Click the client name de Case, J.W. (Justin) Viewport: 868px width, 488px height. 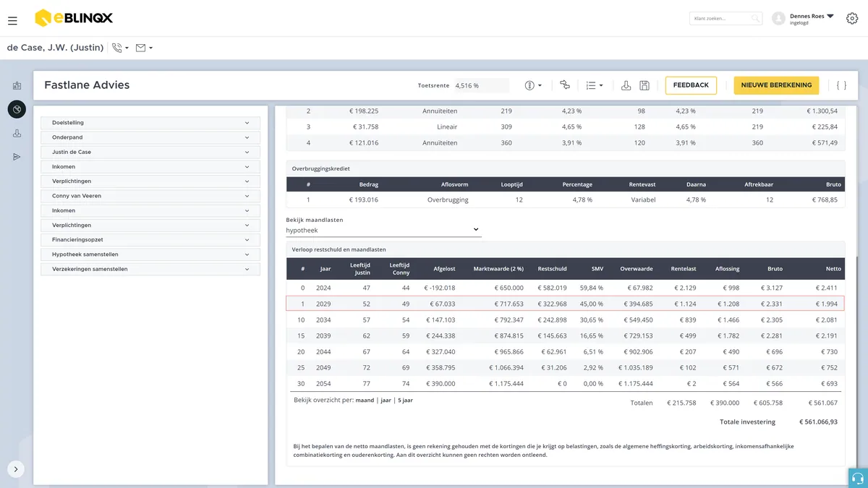[56, 48]
